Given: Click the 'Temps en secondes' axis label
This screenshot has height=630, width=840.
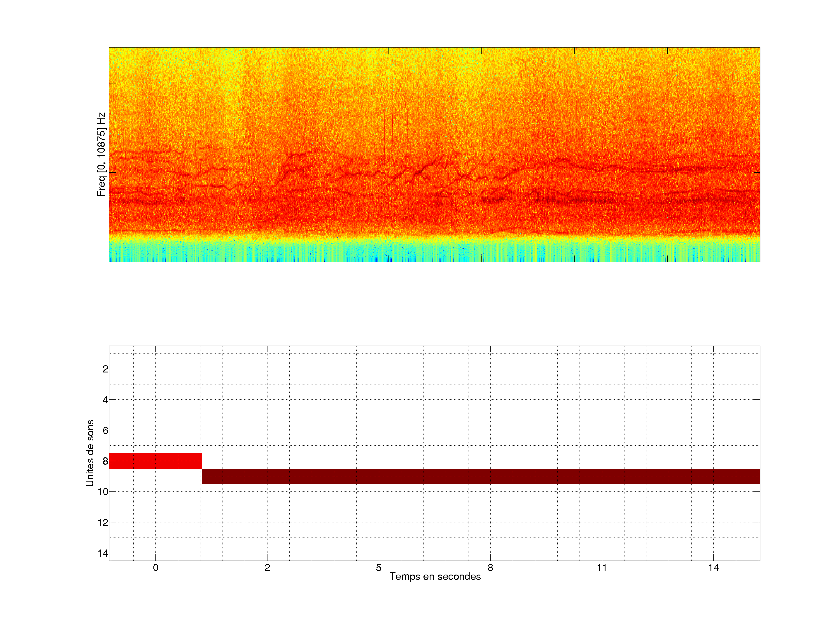Looking at the screenshot, I should pyautogui.click(x=435, y=576).
